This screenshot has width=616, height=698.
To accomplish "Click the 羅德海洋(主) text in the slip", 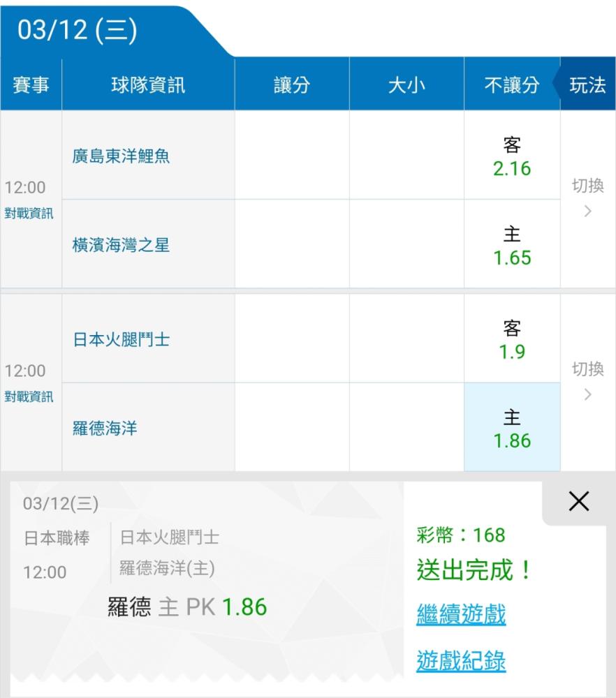I will coord(167,568).
